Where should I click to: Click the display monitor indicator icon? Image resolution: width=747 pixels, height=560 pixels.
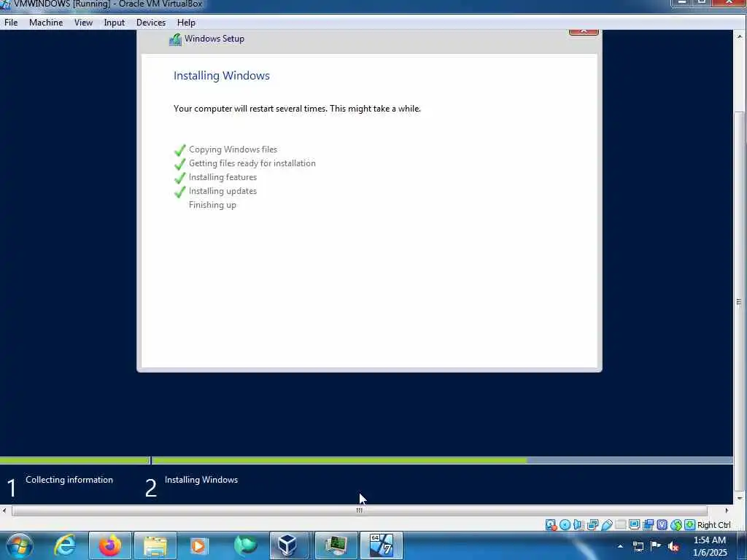tap(634, 525)
